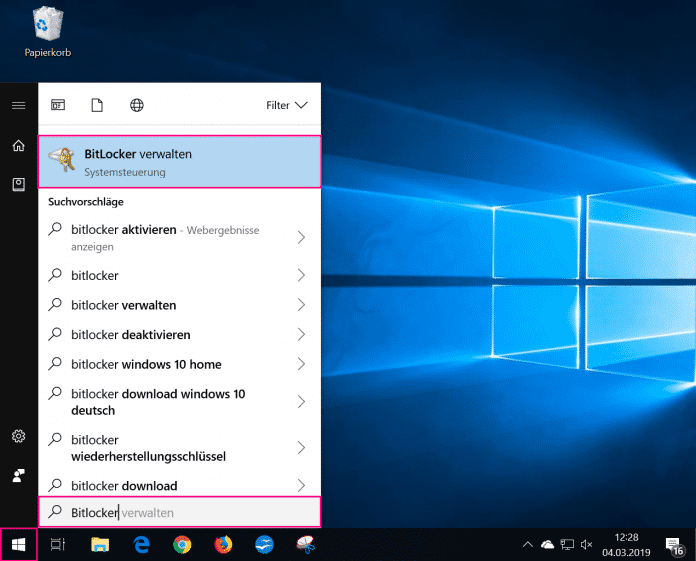Select the Apps filter icon
This screenshot has width=696, height=561.
(58, 105)
